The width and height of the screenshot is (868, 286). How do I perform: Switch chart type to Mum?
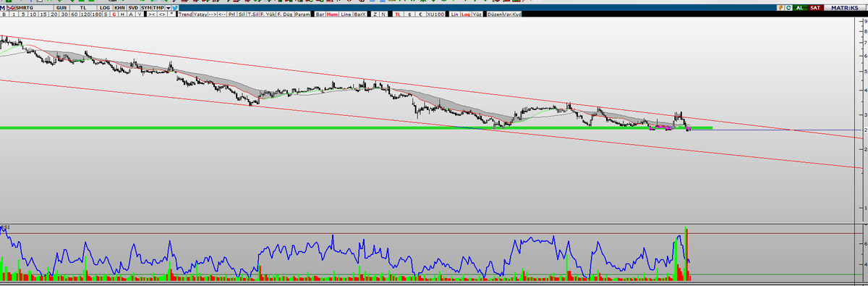[332, 14]
